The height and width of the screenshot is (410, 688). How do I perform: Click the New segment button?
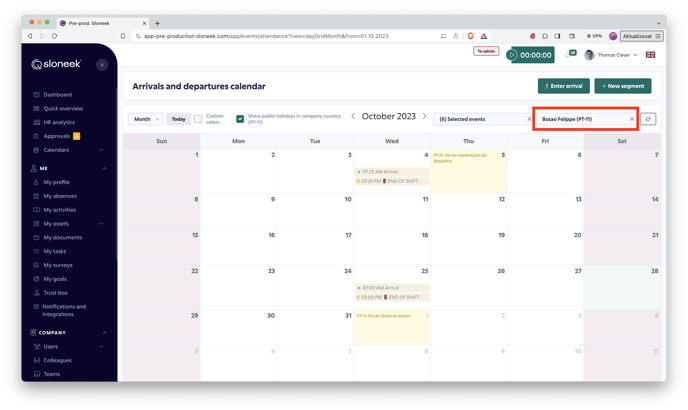(x=623, y=86)
